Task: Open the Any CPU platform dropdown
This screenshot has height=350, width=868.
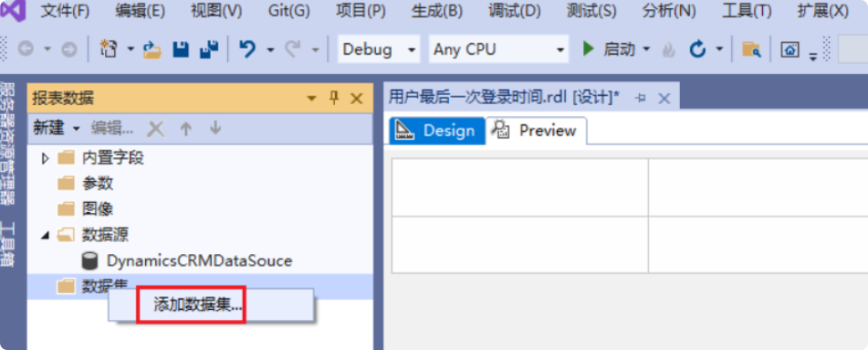Action: coord(498,50)
